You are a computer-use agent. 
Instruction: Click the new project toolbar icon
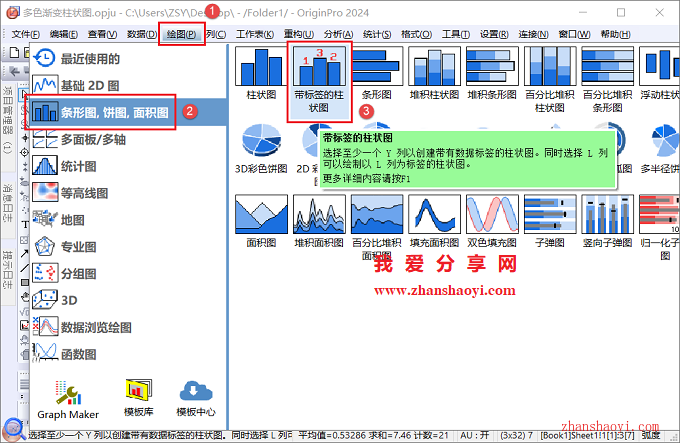coord(14,52)
